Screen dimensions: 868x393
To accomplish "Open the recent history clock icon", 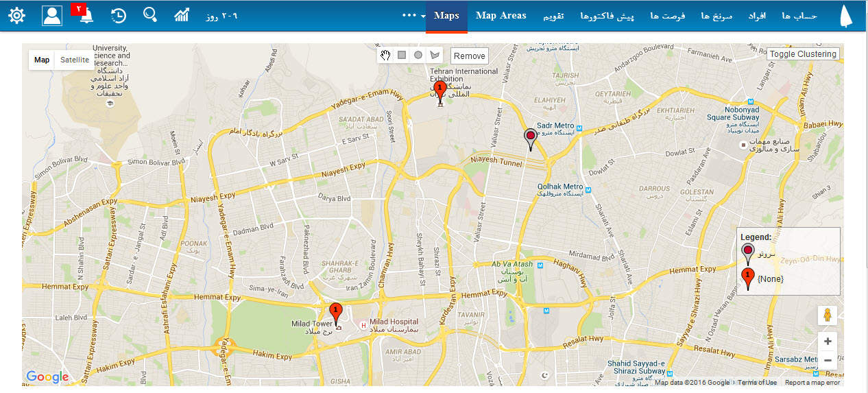I will [x=119, y=15].
